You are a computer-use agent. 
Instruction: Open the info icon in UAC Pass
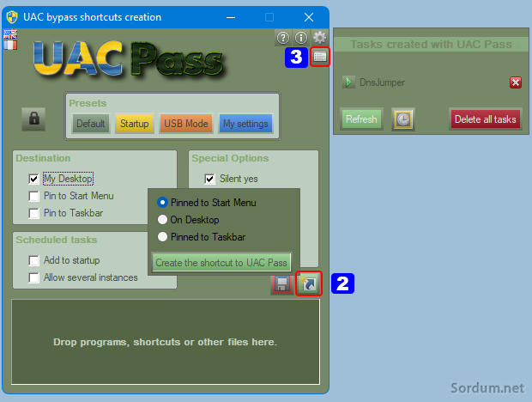[x=301, y=38]
